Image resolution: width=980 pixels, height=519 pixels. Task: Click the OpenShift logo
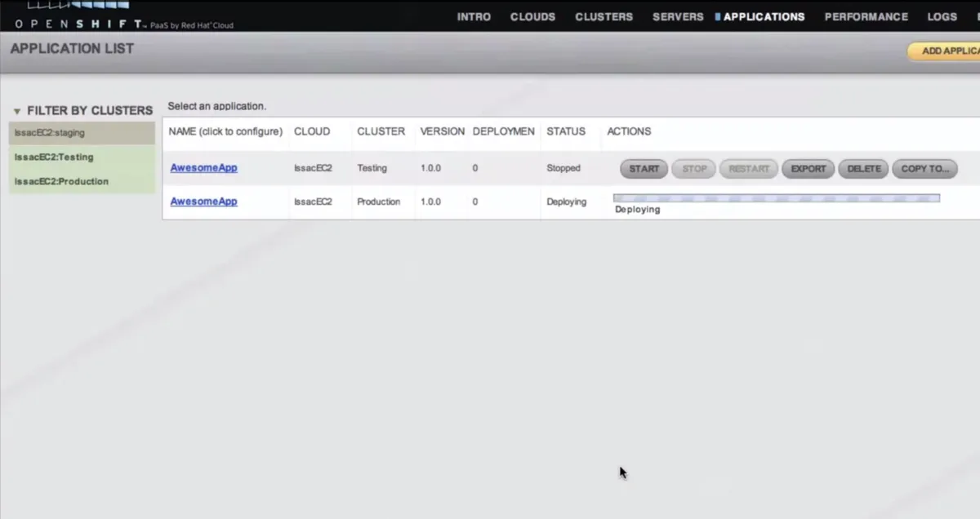123,15
